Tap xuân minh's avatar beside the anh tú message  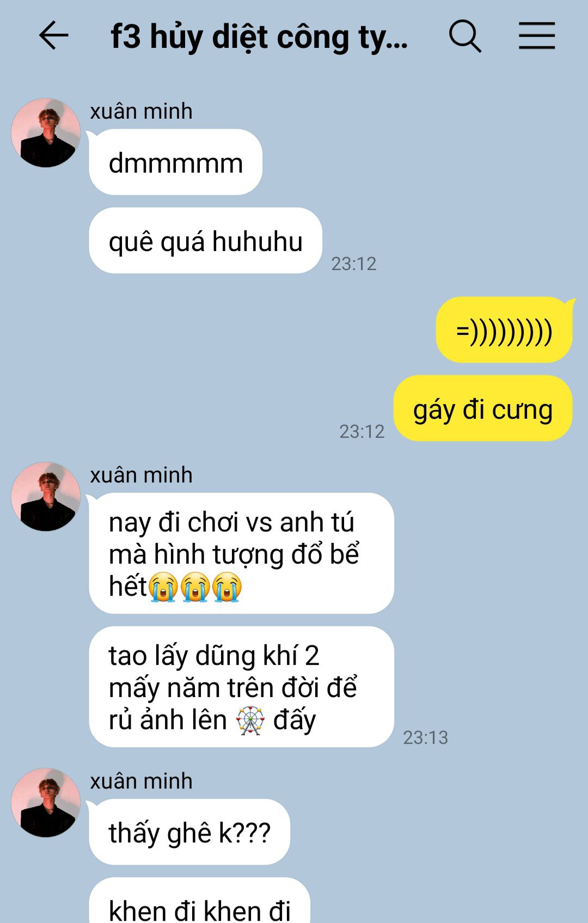[46, 497]
